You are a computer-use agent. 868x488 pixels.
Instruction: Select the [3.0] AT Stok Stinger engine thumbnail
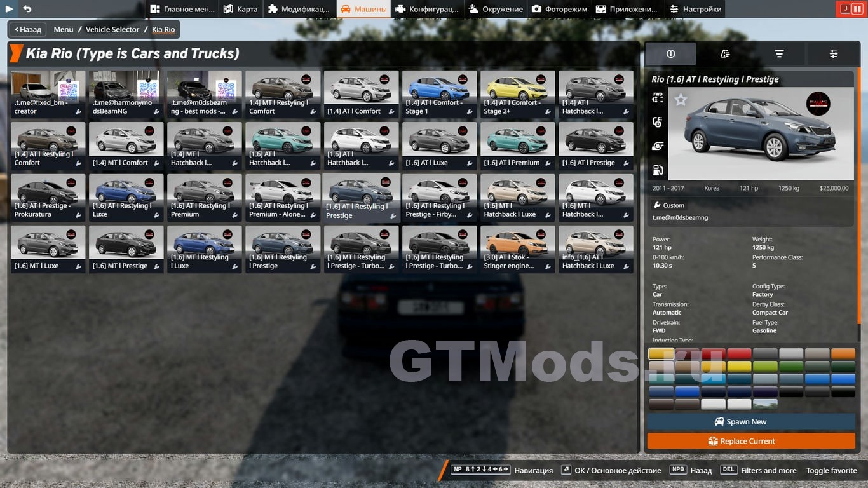517,249
